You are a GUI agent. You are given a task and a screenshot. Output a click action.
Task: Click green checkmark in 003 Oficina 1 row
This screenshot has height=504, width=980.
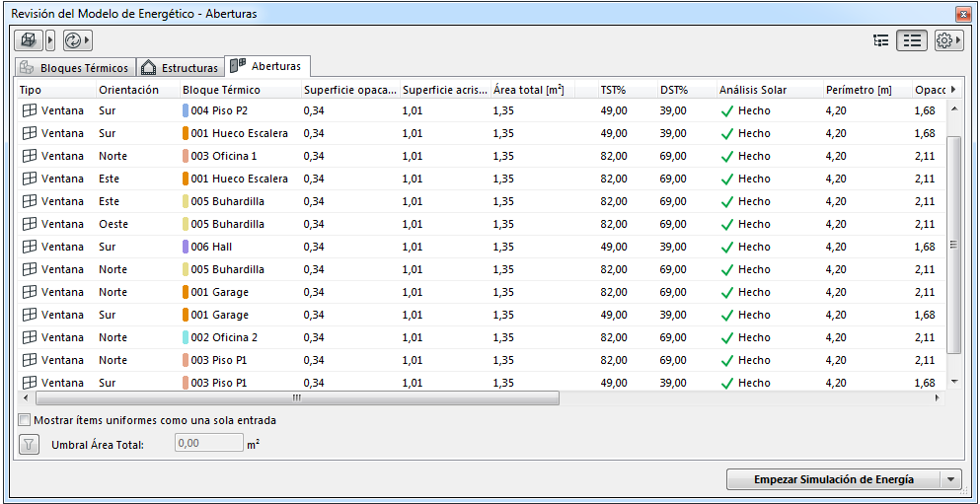coord(726,157)
